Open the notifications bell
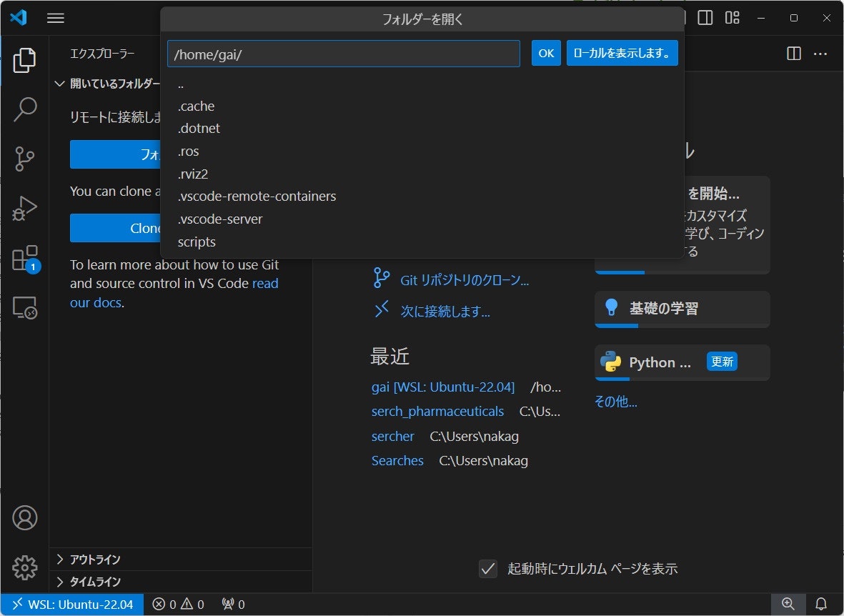 821,604
